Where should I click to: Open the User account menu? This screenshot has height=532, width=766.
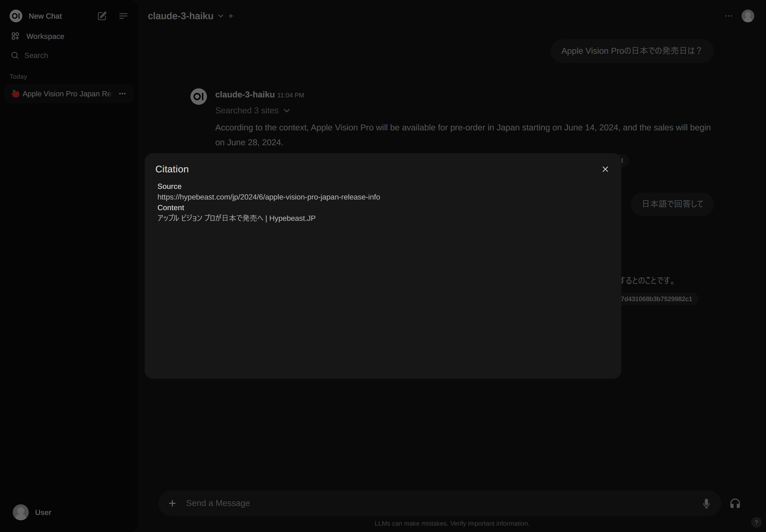click(x=32, y=512)
